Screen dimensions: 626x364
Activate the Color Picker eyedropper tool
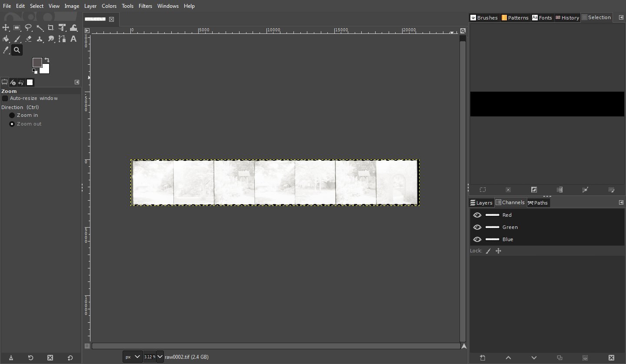(x=6, y=50)
